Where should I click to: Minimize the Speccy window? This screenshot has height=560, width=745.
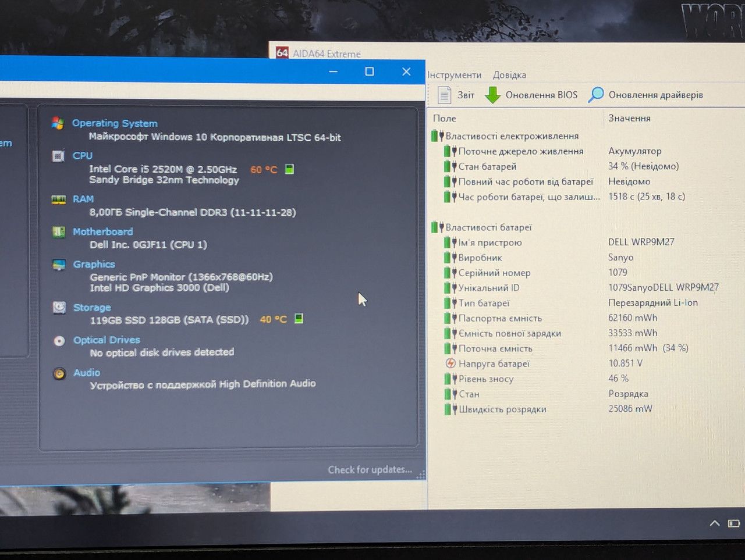pyautogui.click(x=334, y=72)
